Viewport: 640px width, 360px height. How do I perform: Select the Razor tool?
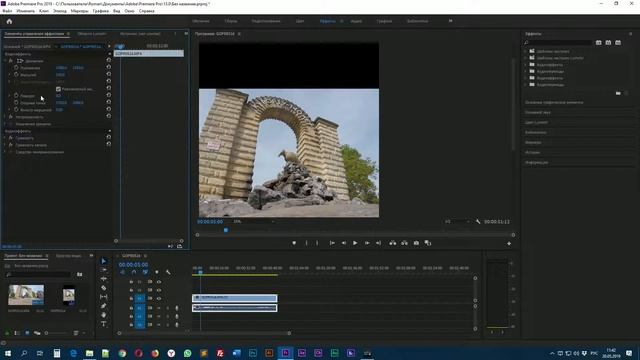[104, 288]
